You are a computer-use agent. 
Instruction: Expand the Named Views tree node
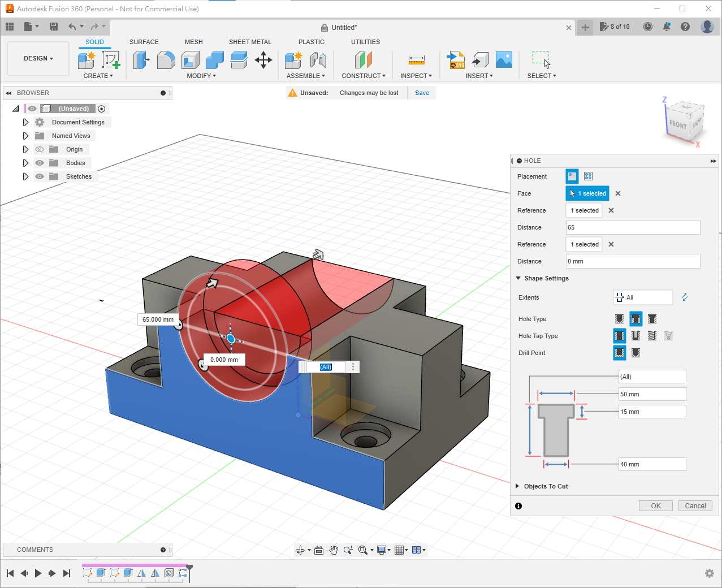(x=25, y=136)
